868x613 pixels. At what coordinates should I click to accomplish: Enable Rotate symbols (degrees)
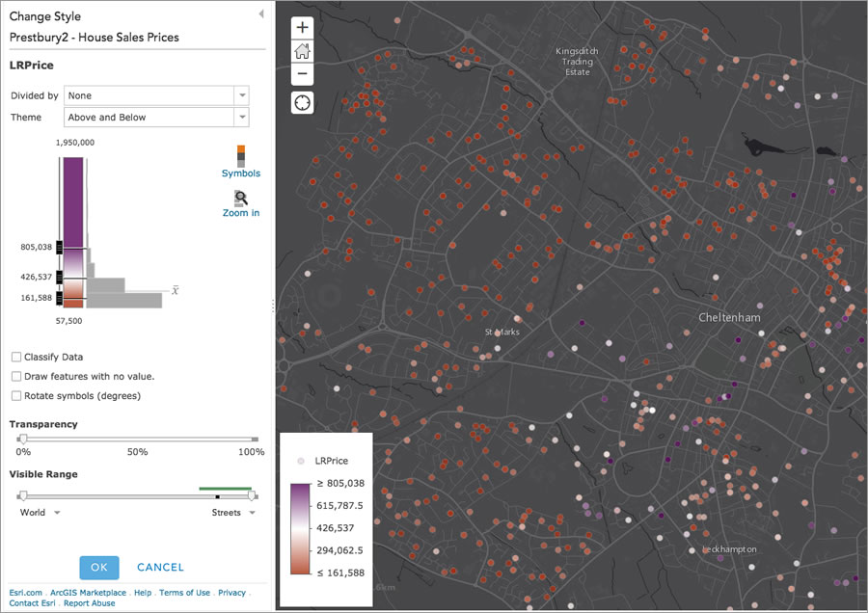[15, 395]
